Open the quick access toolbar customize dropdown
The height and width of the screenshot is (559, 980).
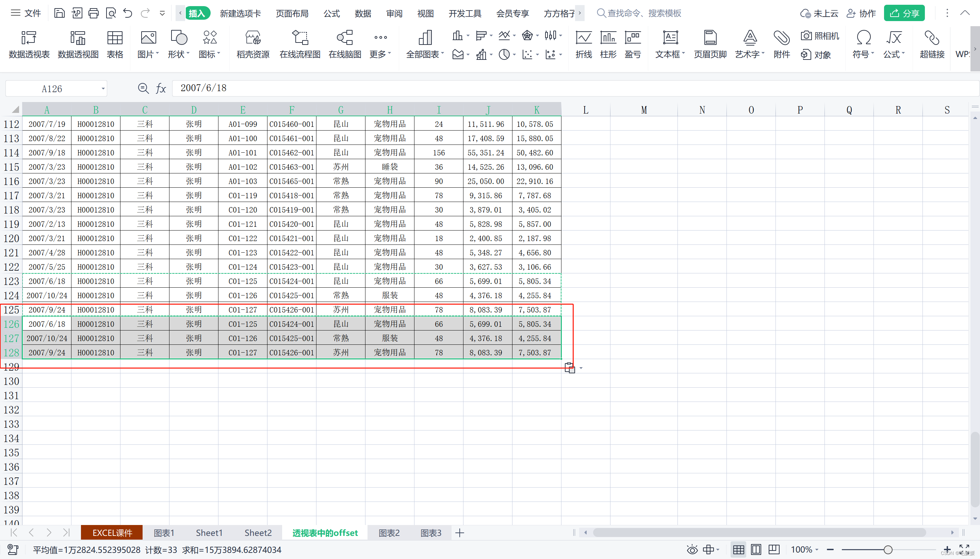[x=162, y=14]
